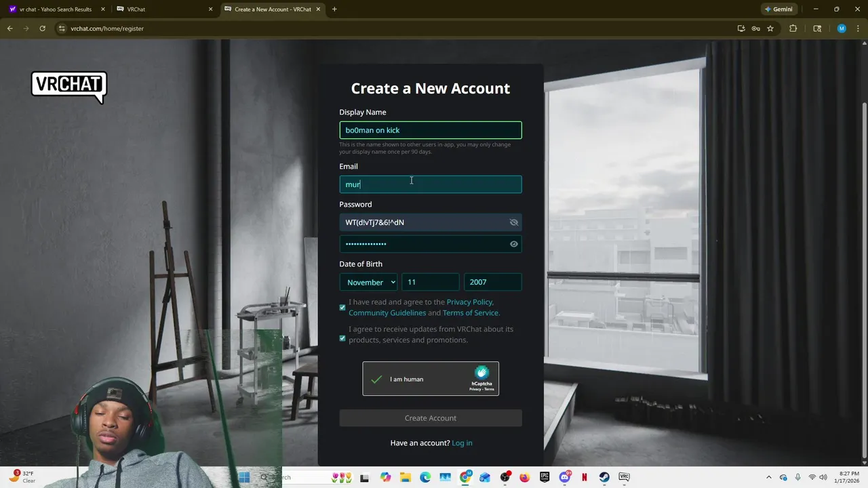
Task: Close the second VRChat tab
Action: 210,9
